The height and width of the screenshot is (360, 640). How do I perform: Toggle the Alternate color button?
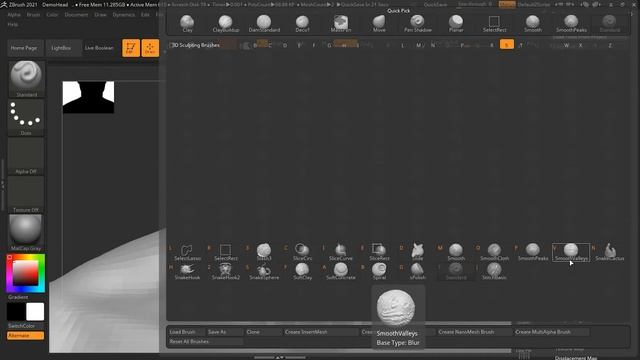pos(25,336)
